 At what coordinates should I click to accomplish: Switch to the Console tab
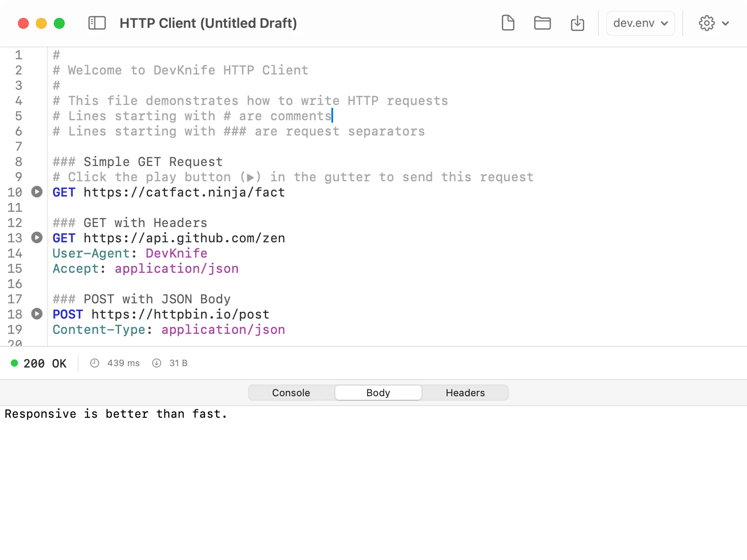291,392
